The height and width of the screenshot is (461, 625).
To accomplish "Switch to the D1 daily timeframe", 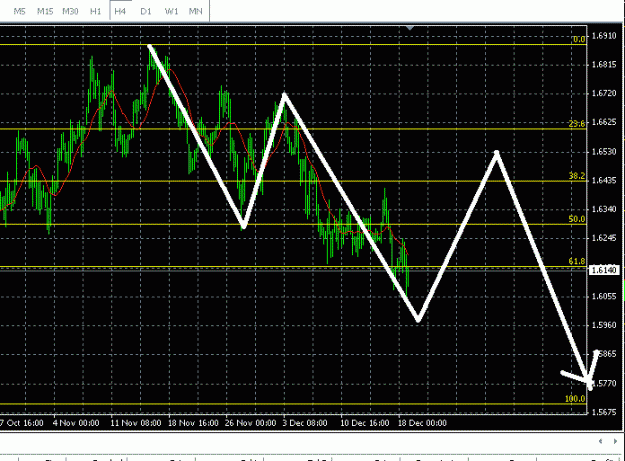I will click(x=145, y=11).
